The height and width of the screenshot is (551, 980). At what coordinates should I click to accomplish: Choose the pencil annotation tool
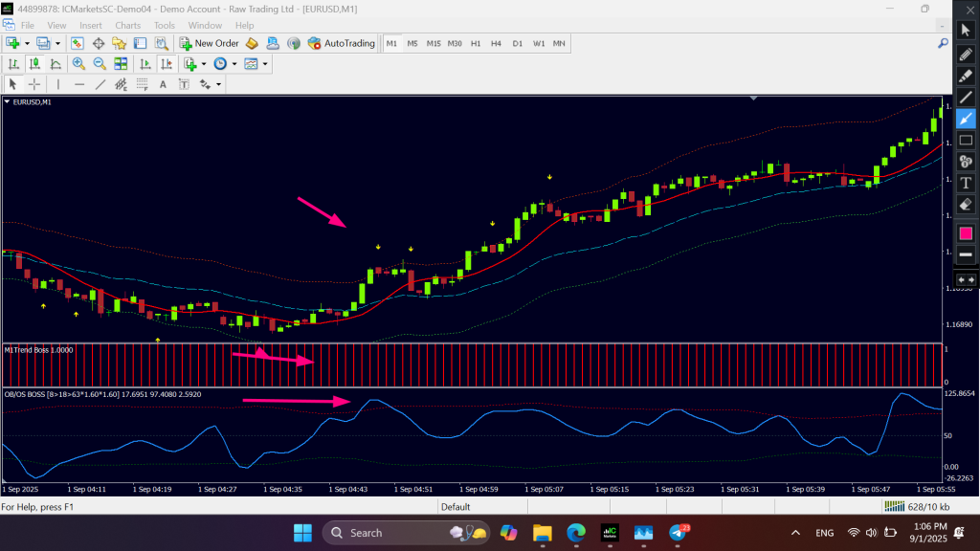(966, 53)
